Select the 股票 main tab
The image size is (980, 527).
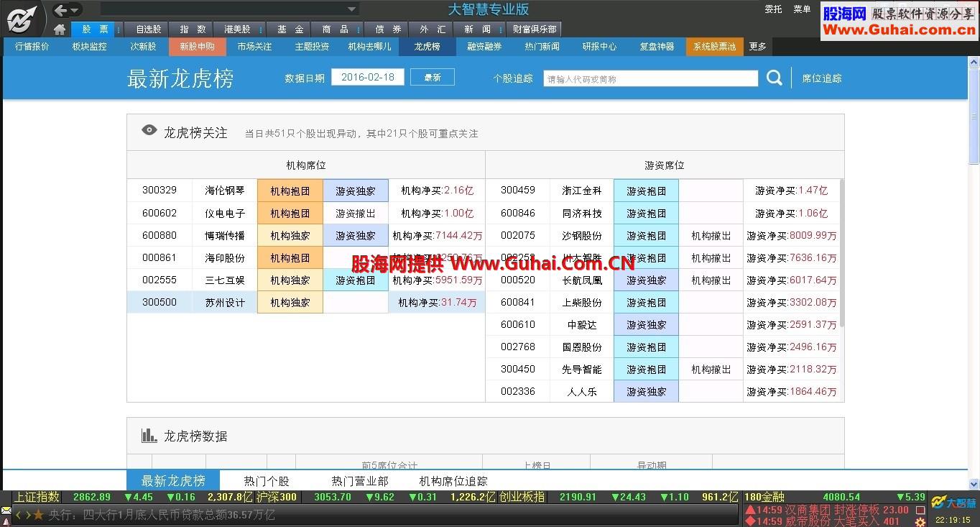point(95,29)
